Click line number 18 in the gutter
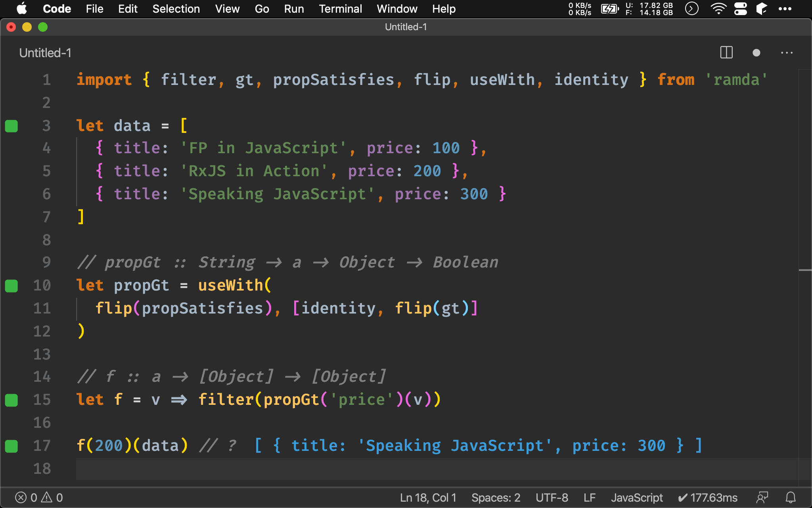The width and height of the screenshot is (812, 508). click(42, 469)
